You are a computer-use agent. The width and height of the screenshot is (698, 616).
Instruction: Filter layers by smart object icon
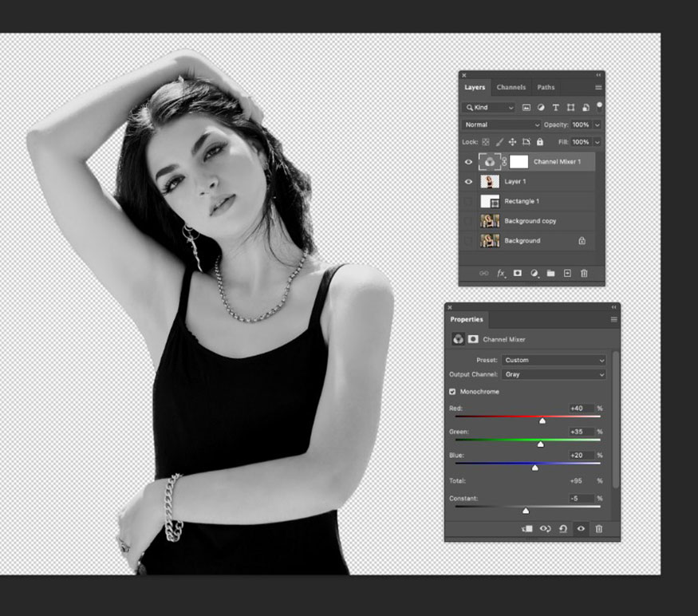(586, 108)
